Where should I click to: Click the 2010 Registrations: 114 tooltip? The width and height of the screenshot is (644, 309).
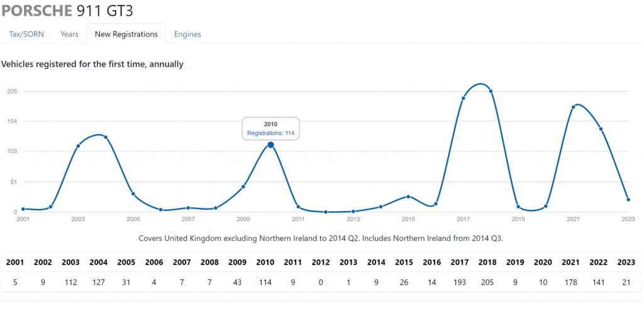[x=270, y=129]
